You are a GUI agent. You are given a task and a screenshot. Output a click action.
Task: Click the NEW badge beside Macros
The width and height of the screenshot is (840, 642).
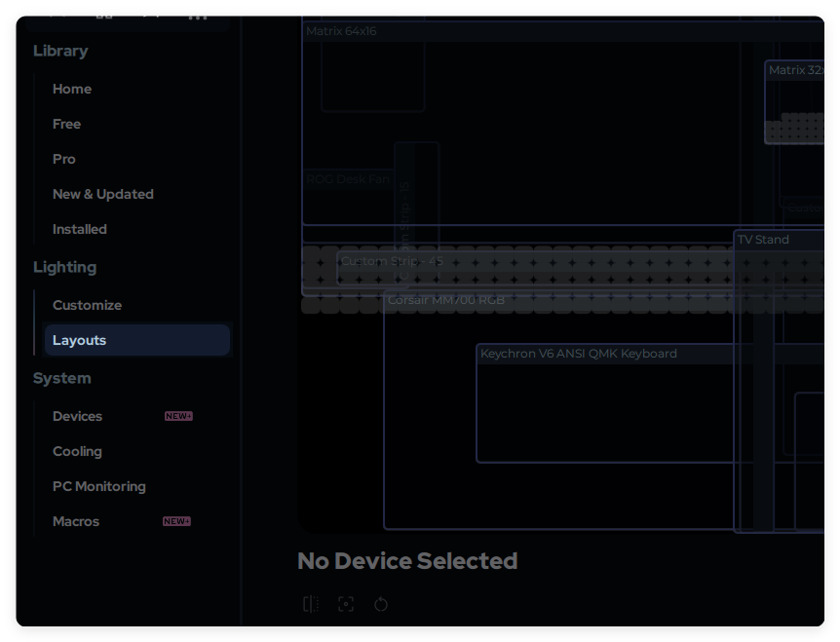(176, 521)
